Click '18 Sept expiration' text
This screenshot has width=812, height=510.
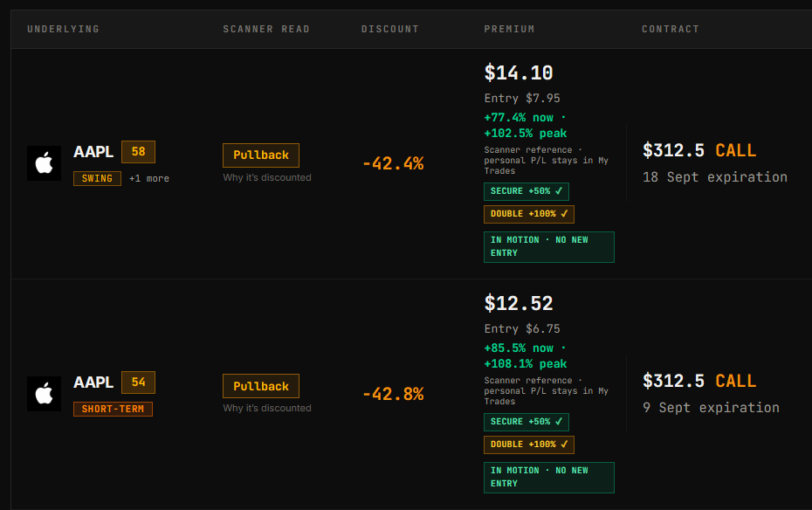pos(715,177)
